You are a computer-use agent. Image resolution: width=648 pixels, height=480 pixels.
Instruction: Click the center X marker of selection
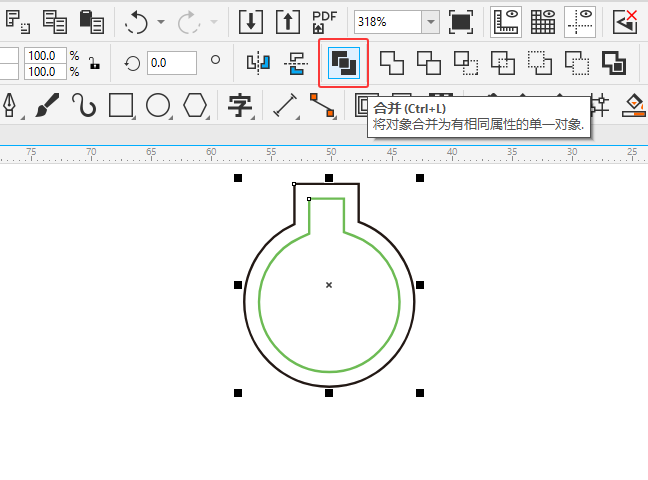[329, 285]
